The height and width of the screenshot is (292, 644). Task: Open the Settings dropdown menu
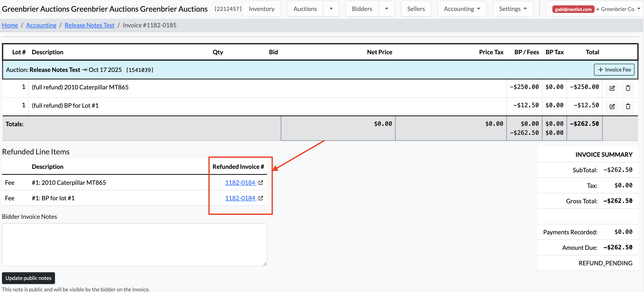point(513,9)
